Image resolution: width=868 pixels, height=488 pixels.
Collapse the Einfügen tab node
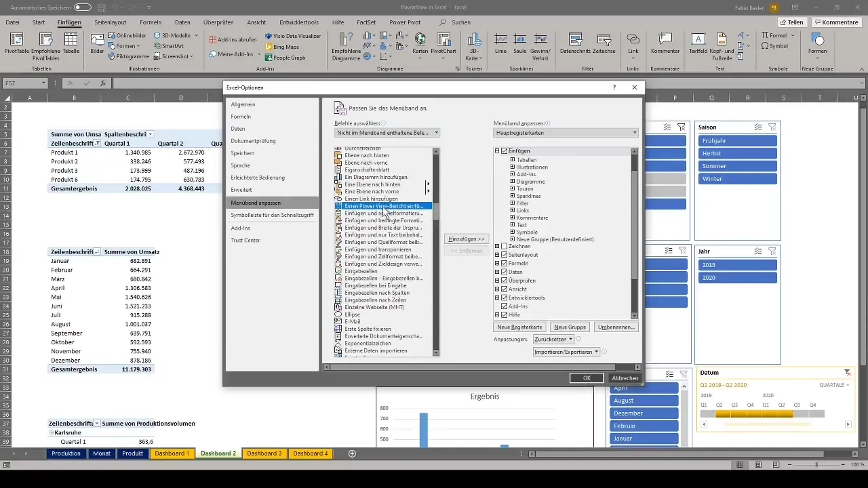(497, 150)
